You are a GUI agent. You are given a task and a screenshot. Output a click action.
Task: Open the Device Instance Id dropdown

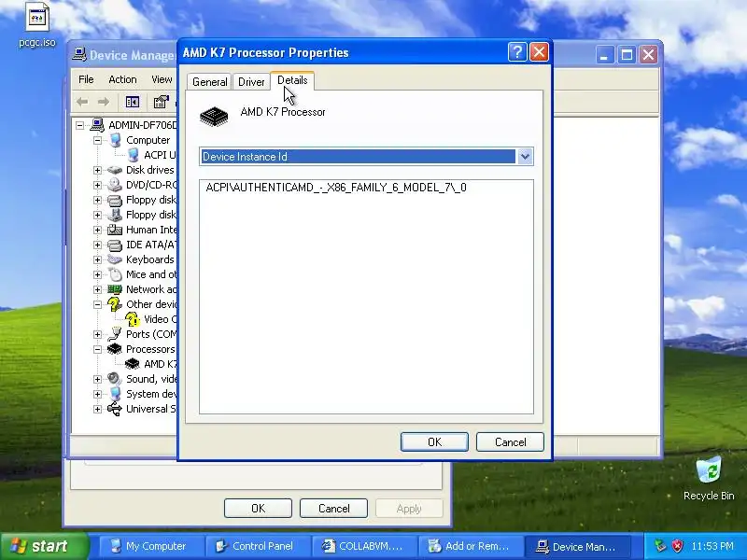(x=525, y=157)
